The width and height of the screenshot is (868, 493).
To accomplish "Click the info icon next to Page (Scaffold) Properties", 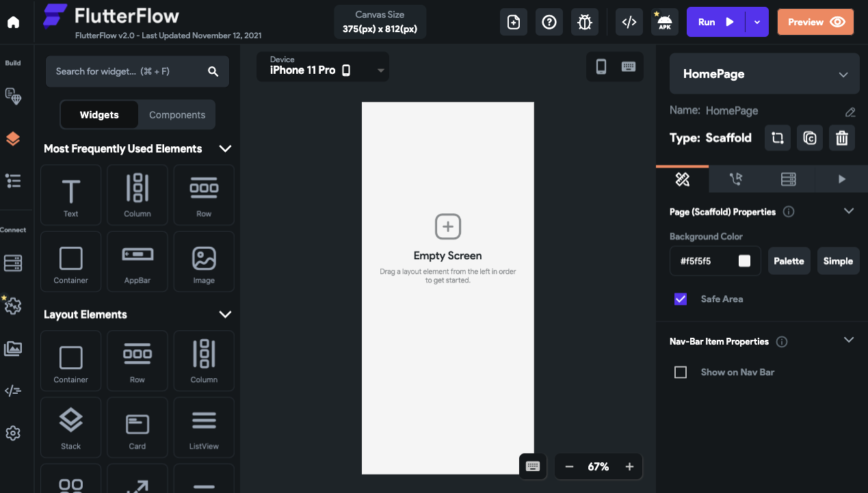I will pyautogui.click(x=789, y=212).
